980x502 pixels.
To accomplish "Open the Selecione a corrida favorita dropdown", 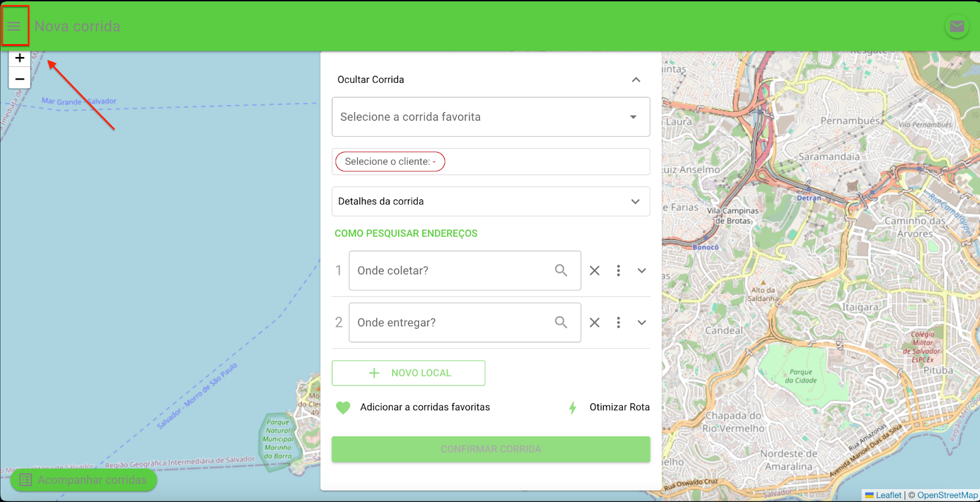I will coord(491,117).
